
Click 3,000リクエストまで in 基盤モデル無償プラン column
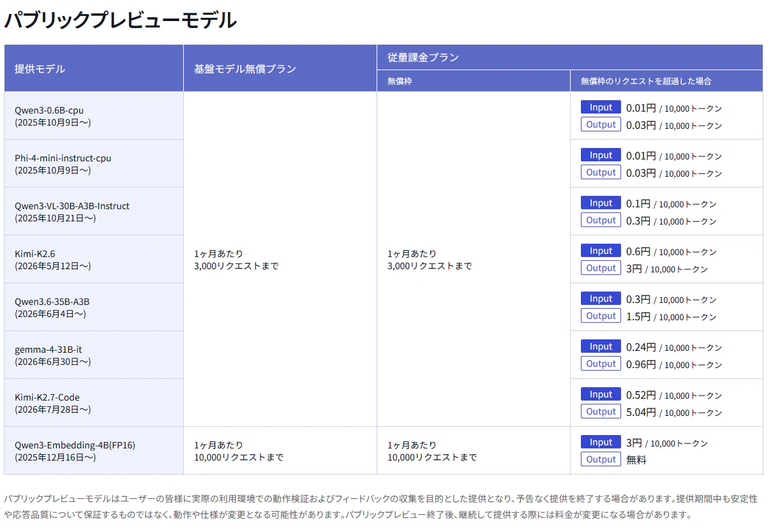point(236,266)
